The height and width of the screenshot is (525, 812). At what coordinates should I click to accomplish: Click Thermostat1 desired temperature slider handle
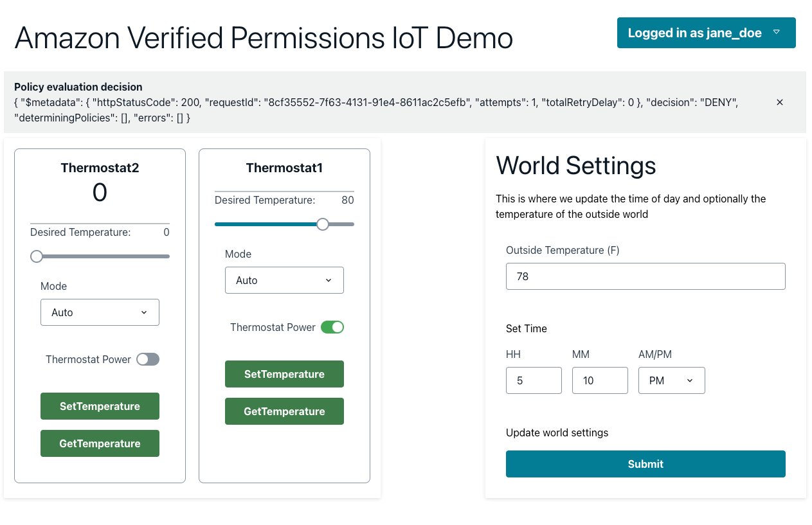pyautogui.click(x=323, y=224)
